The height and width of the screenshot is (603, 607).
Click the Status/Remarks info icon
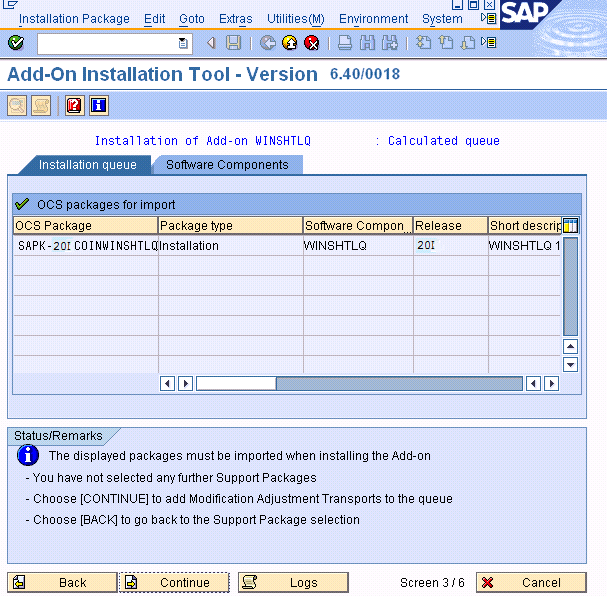tap(27, 456)
